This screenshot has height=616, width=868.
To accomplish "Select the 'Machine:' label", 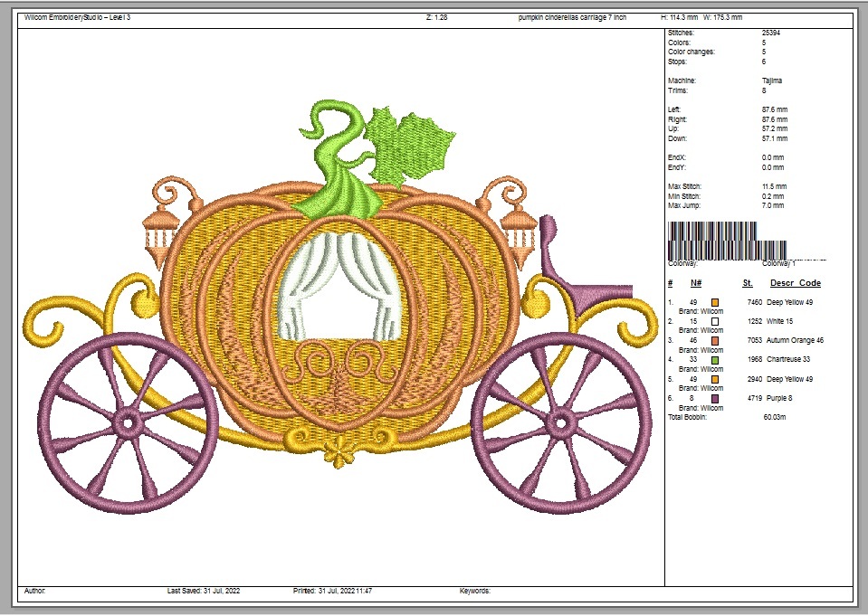I will pyautogui.click(x=682, y=81).
